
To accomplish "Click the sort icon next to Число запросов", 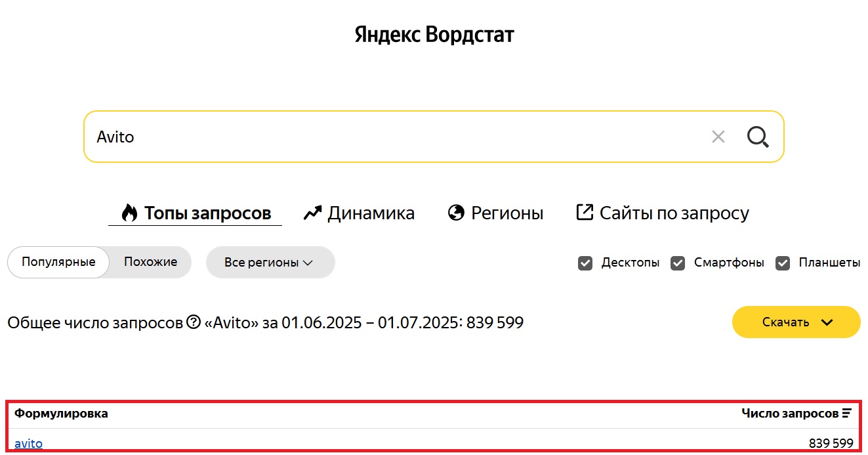I will (x=847, y=413).
